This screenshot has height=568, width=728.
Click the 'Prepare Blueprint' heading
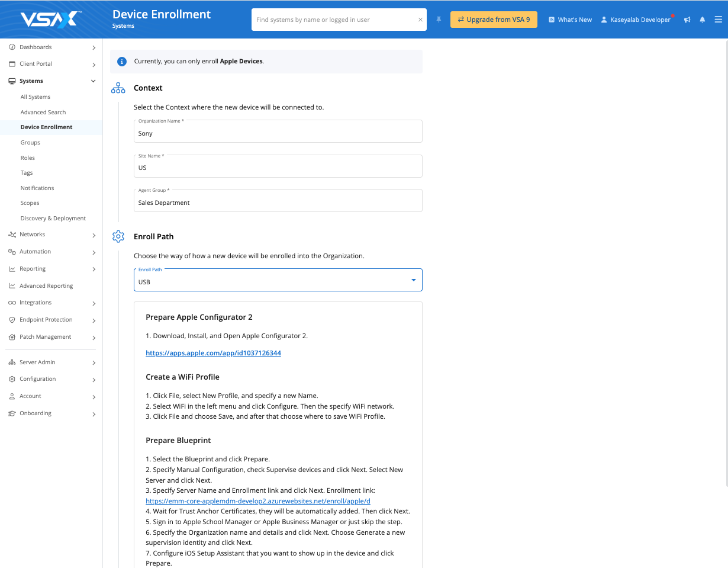click(178, 441)
